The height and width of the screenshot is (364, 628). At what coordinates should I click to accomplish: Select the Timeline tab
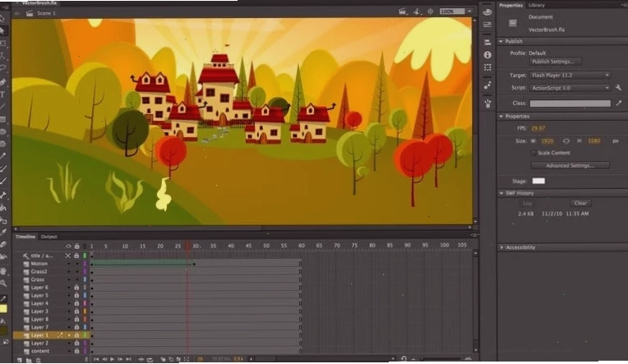(x=25, y=237)
